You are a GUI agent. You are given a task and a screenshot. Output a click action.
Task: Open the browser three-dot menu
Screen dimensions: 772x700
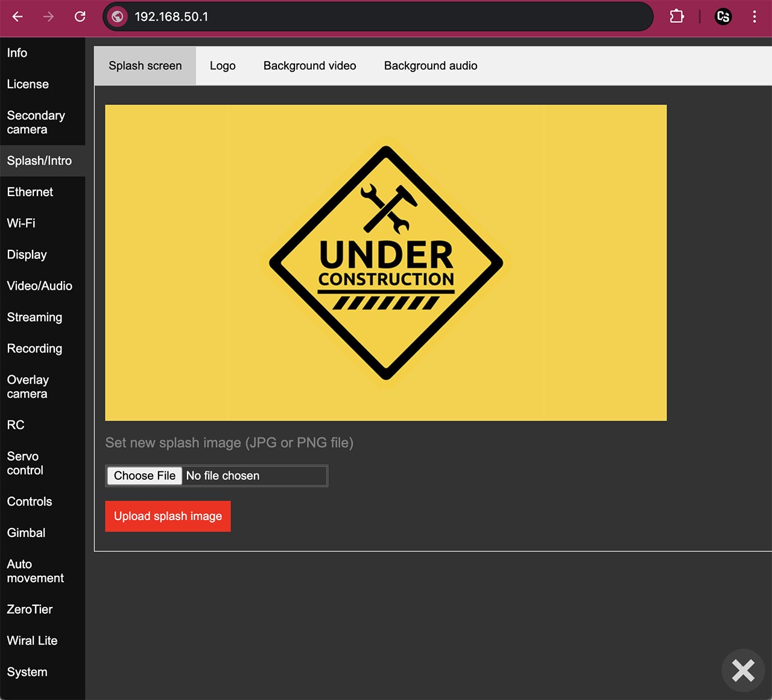point(754,17)
